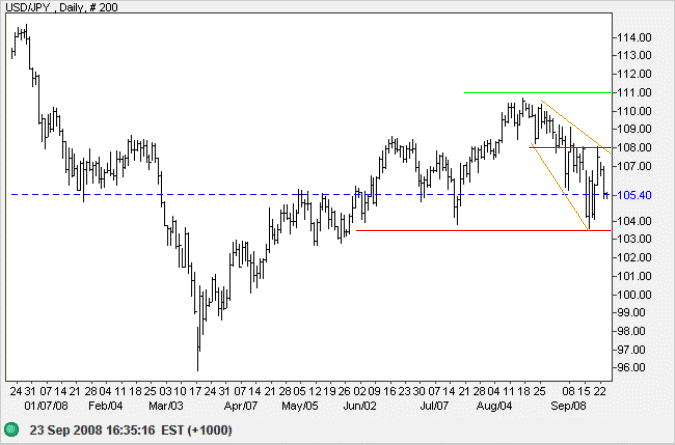Click the 113.00 price axis label
The height and width of the screenshot is (445, 675).
coord(634,55)
